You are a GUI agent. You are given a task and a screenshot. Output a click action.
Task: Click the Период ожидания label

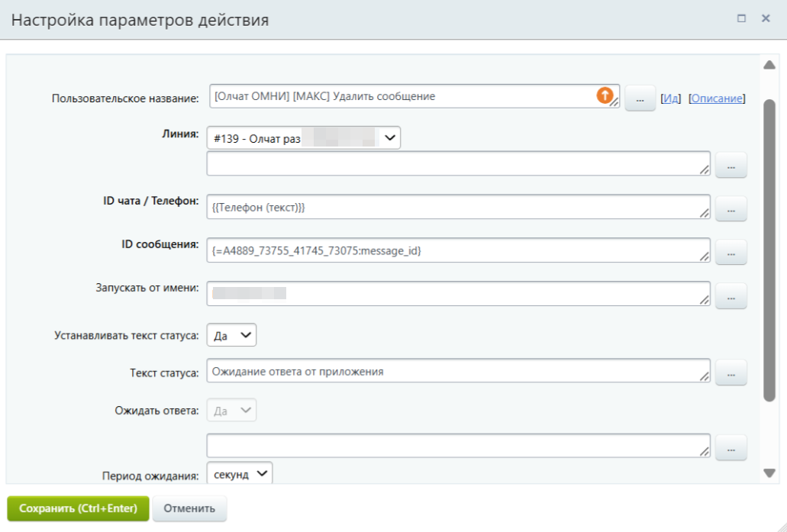[x=150, y=476]
